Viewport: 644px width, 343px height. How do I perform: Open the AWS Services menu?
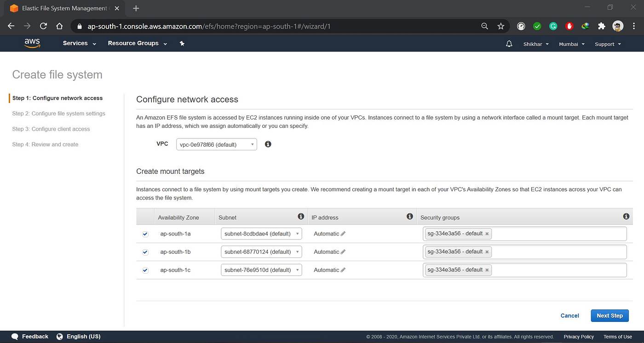point(75,43)
